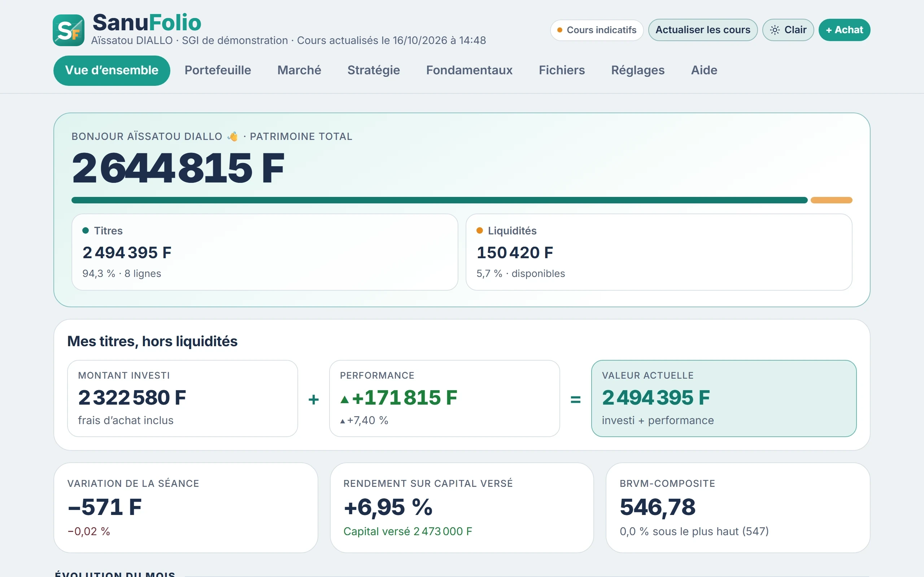Click the orange dot beside Liquidités
Image resolution: width=924 pixels, height=577 pixels.
coord(480,230)
